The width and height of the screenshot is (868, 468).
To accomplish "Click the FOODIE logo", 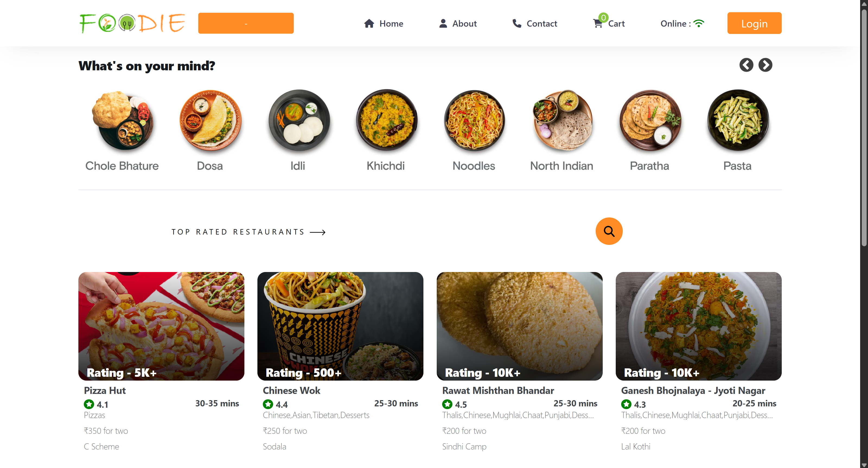I will (132, 23).
